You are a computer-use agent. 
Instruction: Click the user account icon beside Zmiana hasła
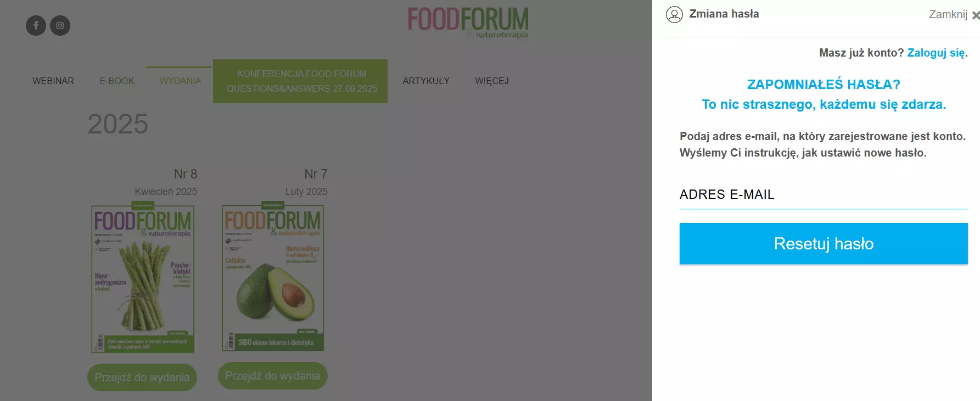point(674,14)
